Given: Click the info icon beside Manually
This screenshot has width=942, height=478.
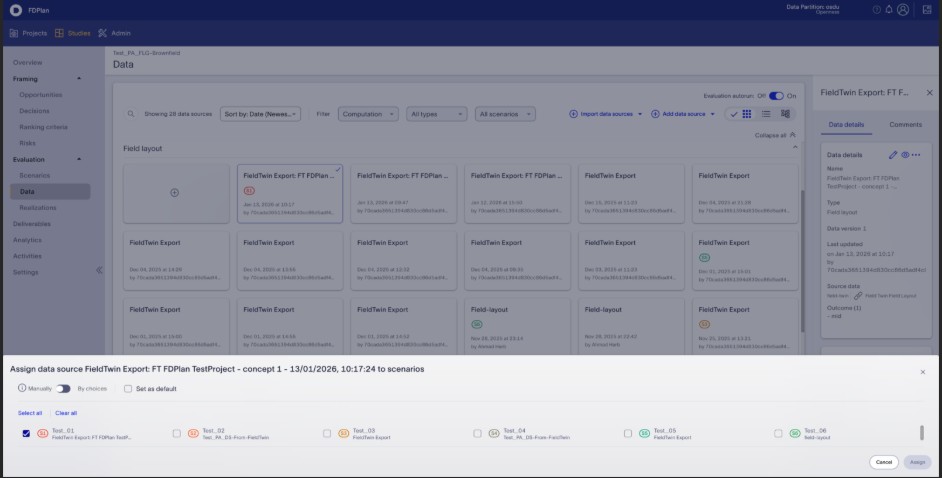Looking at the screenshot, I should (x=22, y=388).
